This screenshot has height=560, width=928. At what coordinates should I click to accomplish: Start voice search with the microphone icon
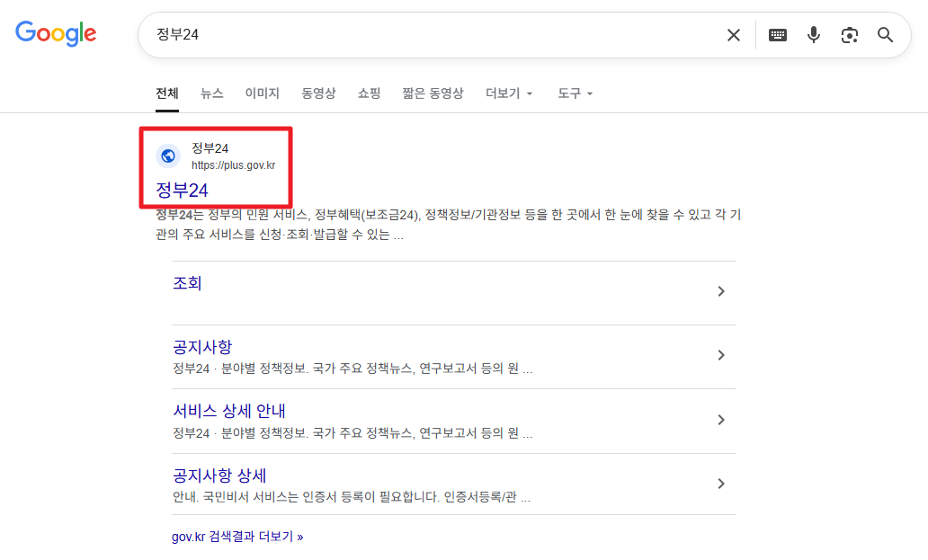[x=813, y=34]
